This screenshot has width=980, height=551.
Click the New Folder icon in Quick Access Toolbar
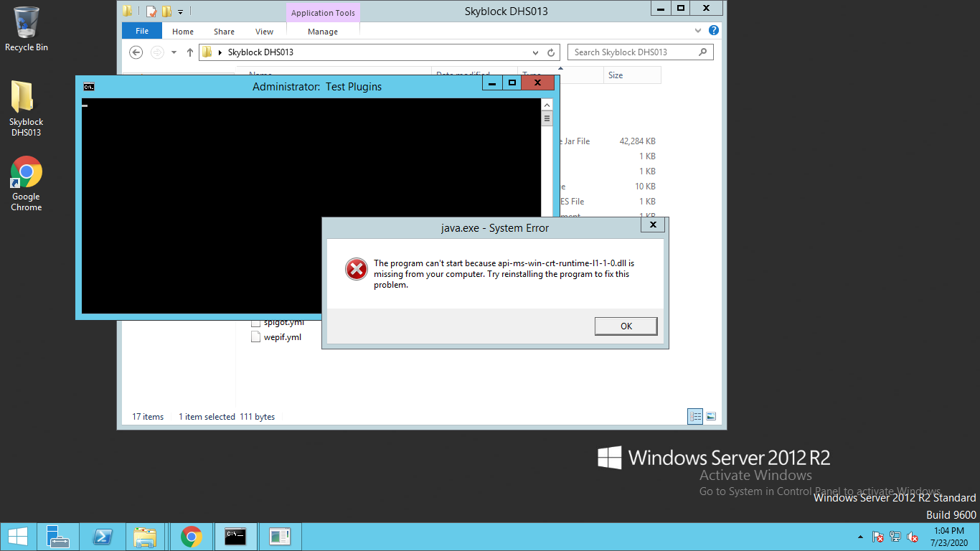coord(166,11)
